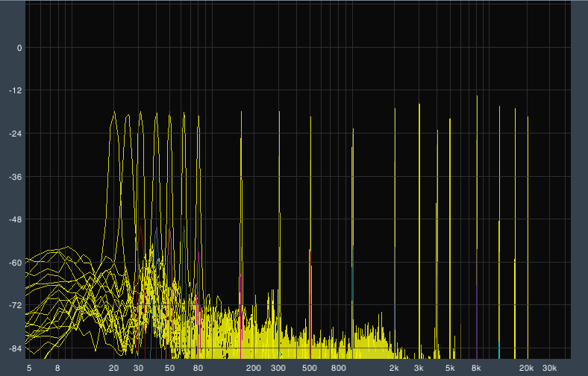The height and width of the screenshot is (376, 588).
Task: Select the 80 Hz frequency axis label
Action: 198,369
